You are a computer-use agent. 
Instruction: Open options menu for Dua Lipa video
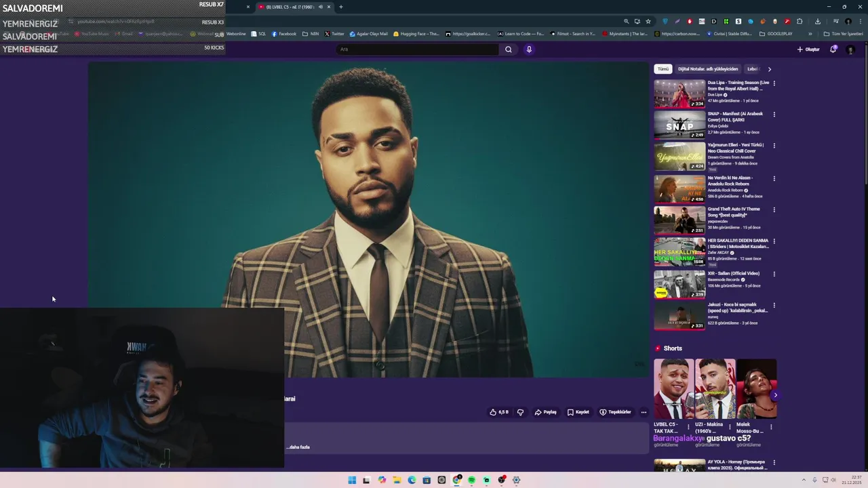[x=774, y=83]
